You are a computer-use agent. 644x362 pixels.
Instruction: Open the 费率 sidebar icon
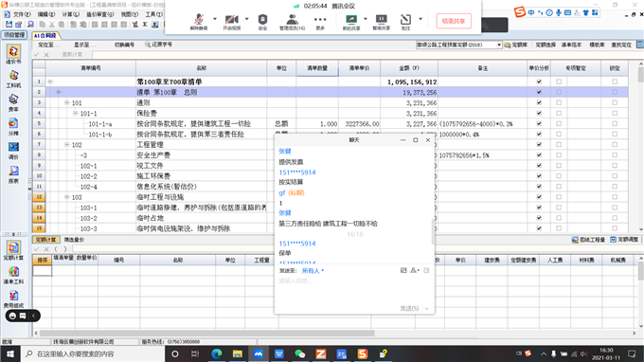pyautogui.click(x=13, y=102)
